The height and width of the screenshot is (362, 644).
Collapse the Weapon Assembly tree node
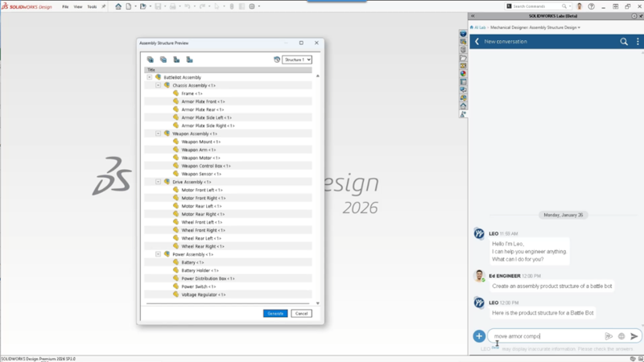pyautogui.click(x=158, y=134)
